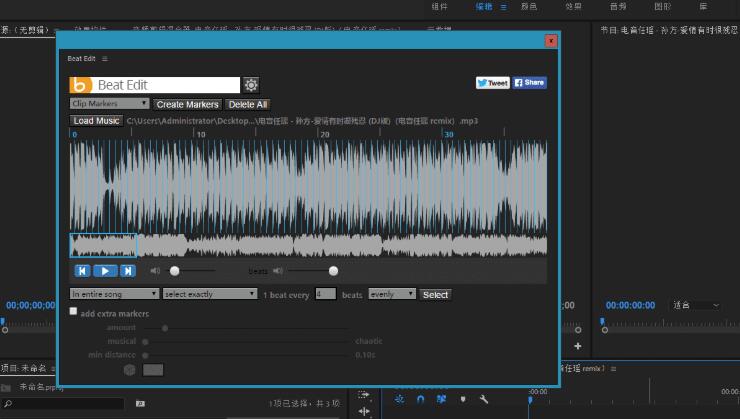Screen dimensions: 740x419
Task: Skip to previous beat button
Action: 83,271
